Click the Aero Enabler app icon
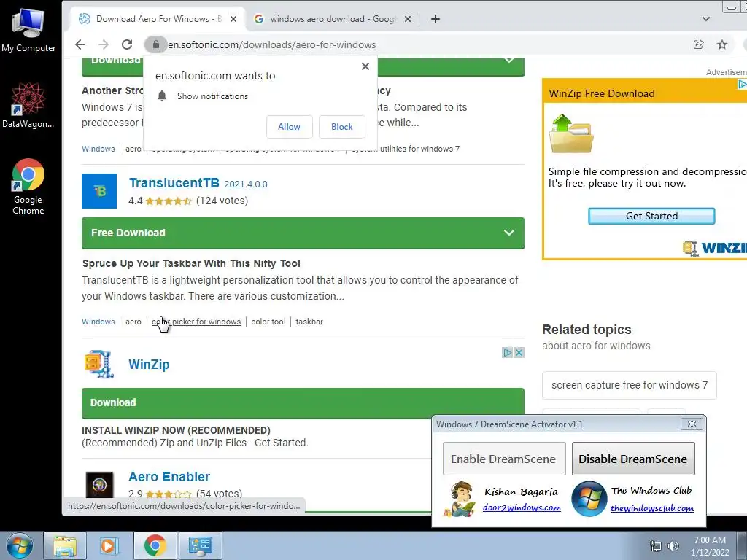The image size is (747, 560). (x=99, y=485)
